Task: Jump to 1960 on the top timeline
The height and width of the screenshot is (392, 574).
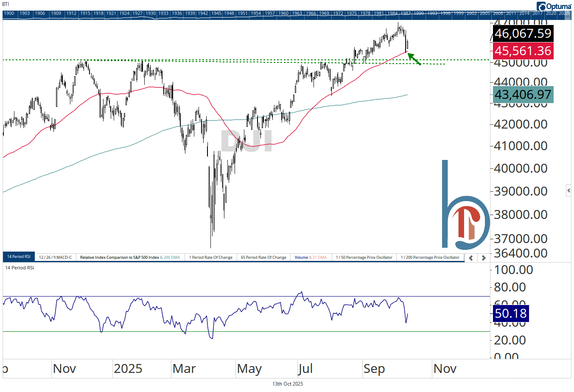Action: click(x=283, y=13)
